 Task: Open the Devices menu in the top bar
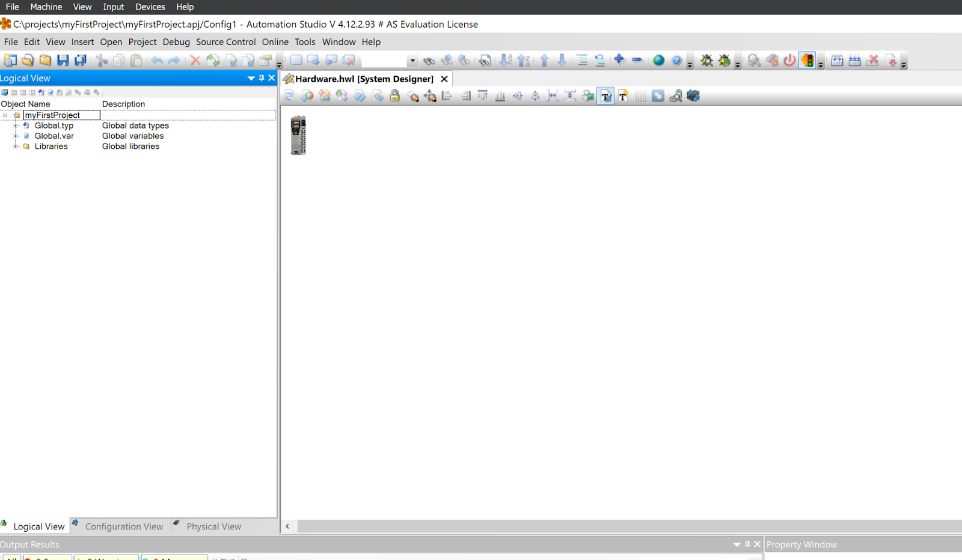pos(150,7)
